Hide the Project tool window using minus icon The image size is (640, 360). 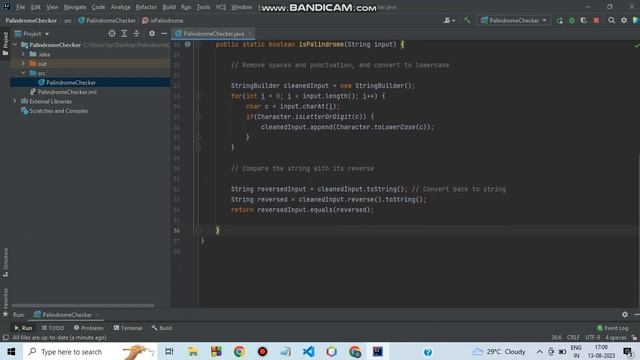tap(164, 33)
